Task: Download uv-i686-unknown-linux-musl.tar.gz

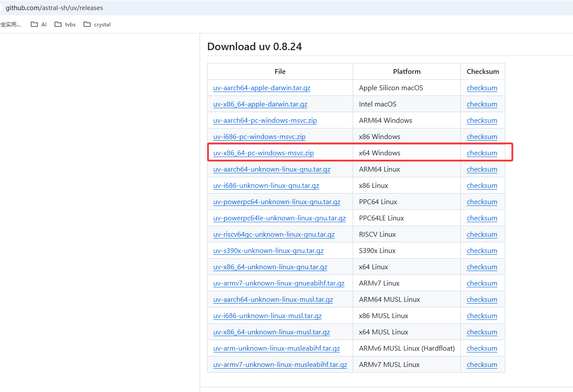Action: pos(267,316)
